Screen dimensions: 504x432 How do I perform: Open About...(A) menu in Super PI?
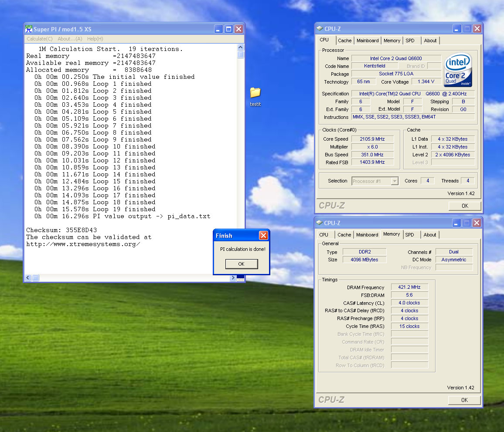pos(70,39)
